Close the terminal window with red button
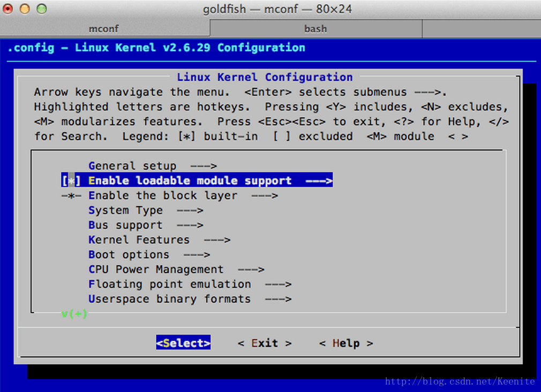Screen dimensions: 541x392 coord(7,9)
